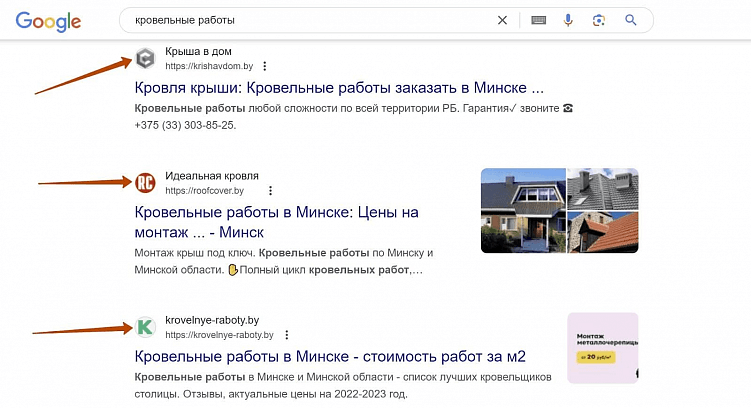
Task: Open the on-screen keyboard input tool
Action: [538, 20]
